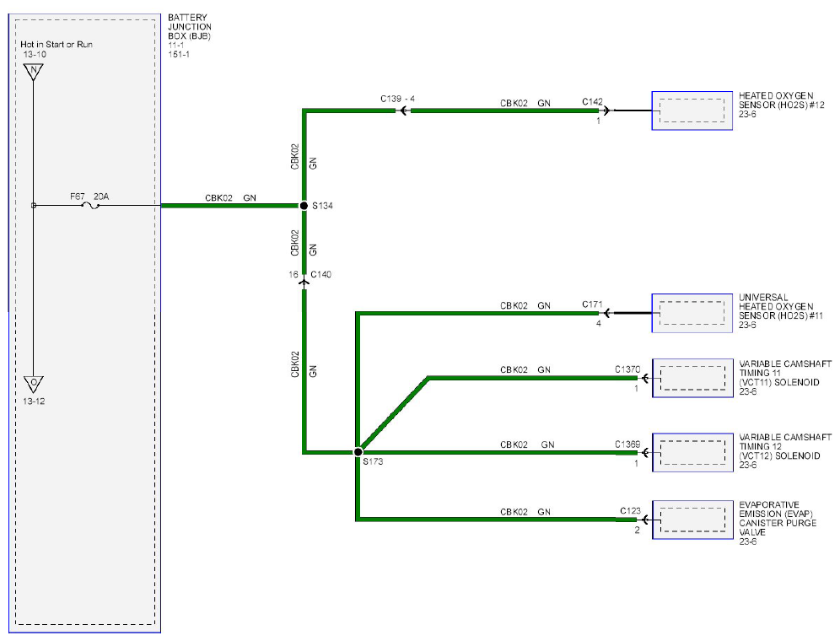This screenshot has height=641, width=840.
Task: Click "CBK02 GN" label on wire to C1369
Action: (x=527, y=444)
